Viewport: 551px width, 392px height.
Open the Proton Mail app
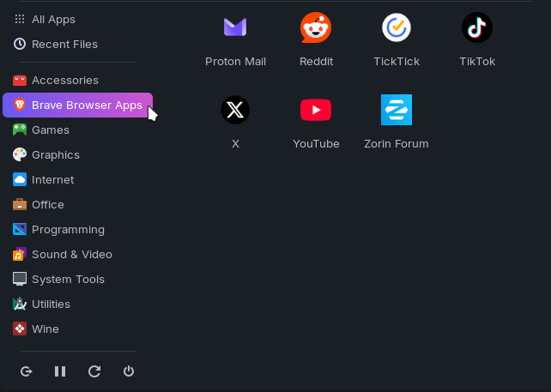[x=235, y=39]
